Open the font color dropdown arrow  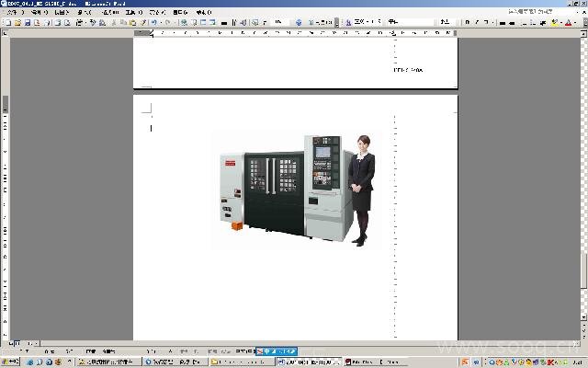pyautogui.click(x=574, y=22)
